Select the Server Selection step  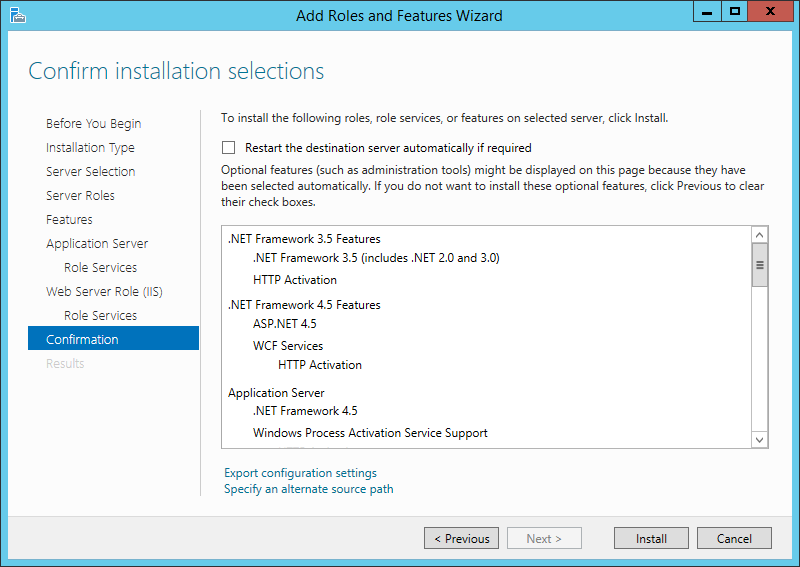(90, 171)
